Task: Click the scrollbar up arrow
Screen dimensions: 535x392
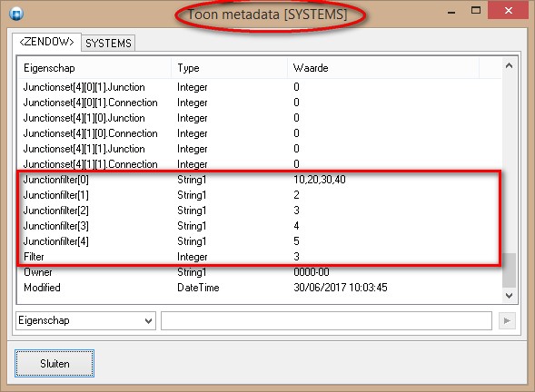Action: [509, 66]
